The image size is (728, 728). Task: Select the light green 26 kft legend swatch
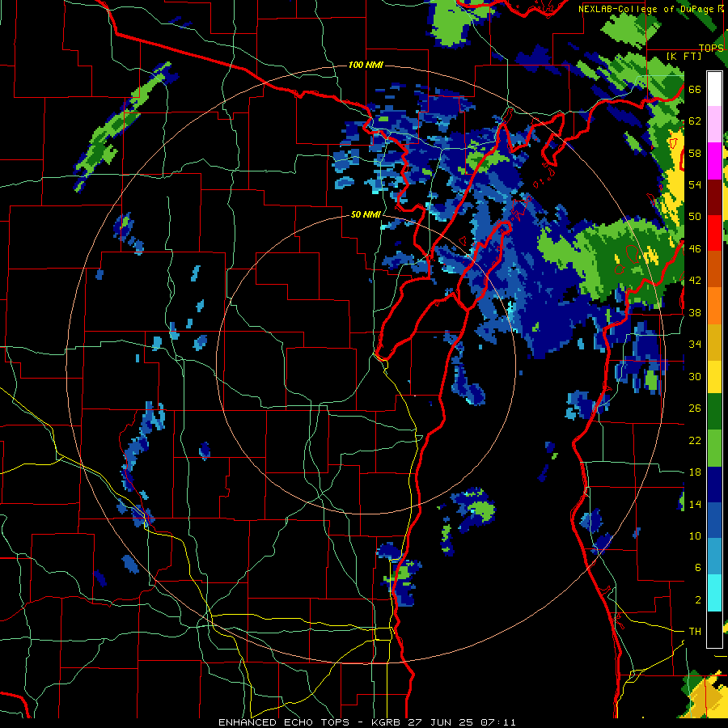pyautogui.click(x=714, y=448)
